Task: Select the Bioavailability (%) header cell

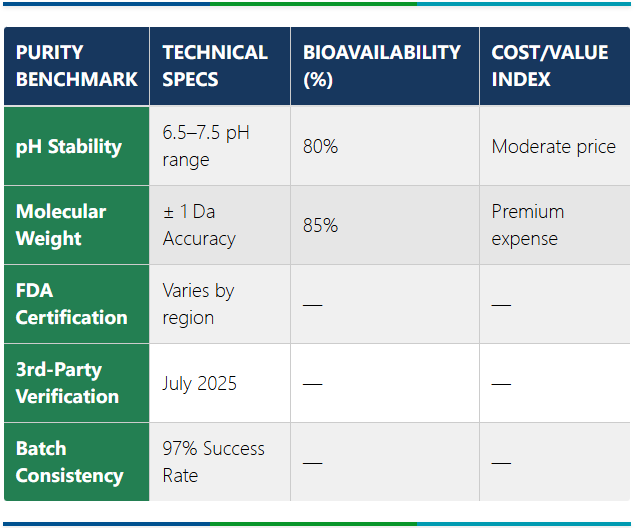Action: [x=382, y=66]
